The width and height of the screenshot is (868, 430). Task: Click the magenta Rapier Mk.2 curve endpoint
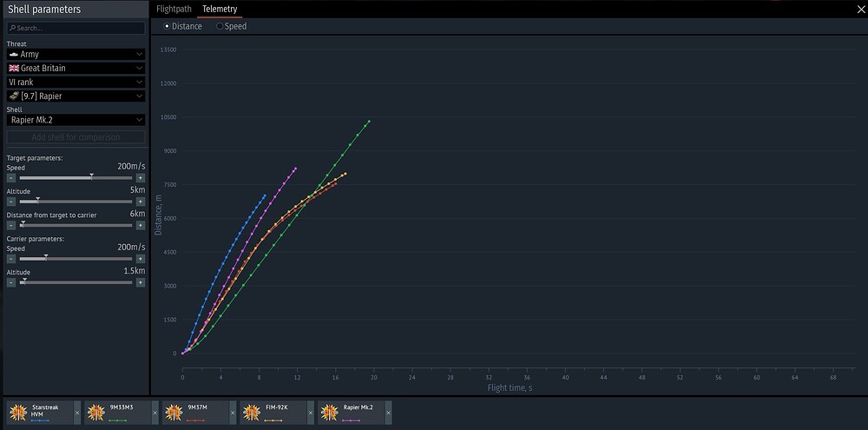(x=296, y=169)
